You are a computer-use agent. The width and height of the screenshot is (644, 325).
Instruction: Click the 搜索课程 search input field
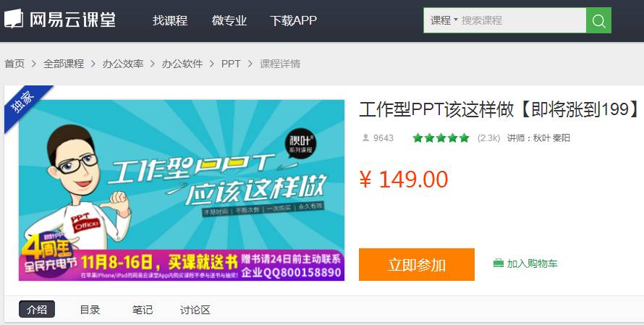pyautogui.click(x=522, y=20)
